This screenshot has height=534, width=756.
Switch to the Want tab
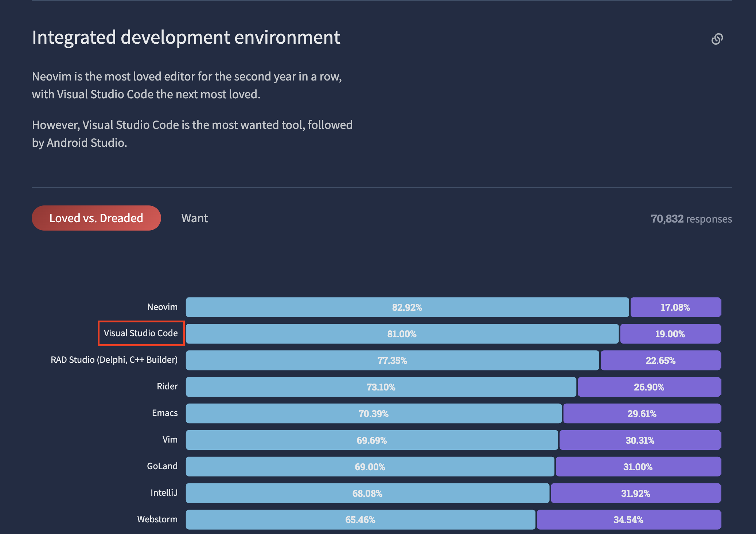195,218
